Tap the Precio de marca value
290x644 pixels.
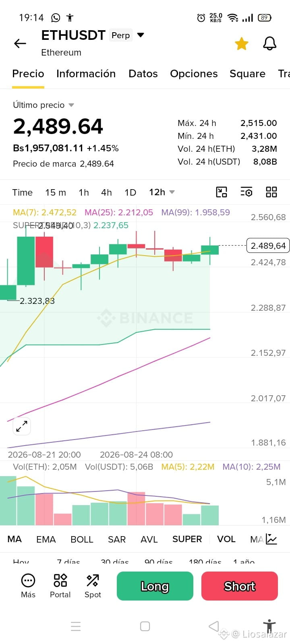(x=97, y=164)
